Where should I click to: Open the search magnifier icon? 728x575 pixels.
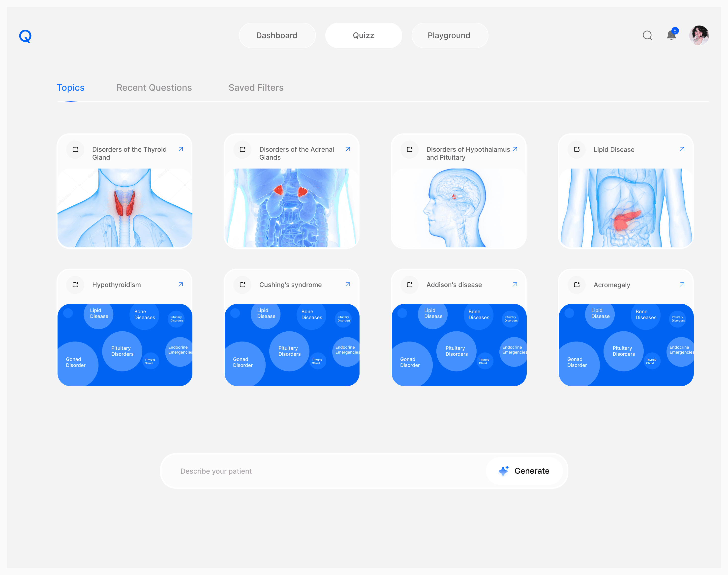tap(647, 35)
